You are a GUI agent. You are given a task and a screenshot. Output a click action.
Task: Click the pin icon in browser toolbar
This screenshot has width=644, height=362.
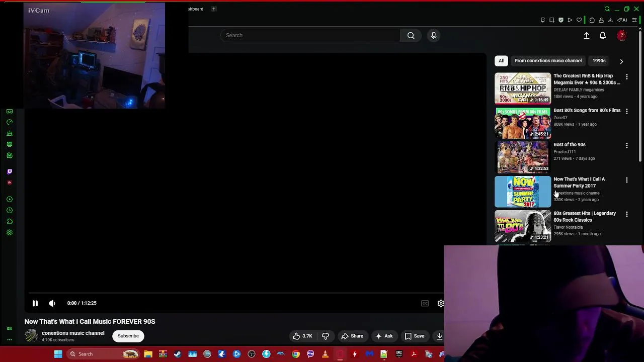coord(543,20)
